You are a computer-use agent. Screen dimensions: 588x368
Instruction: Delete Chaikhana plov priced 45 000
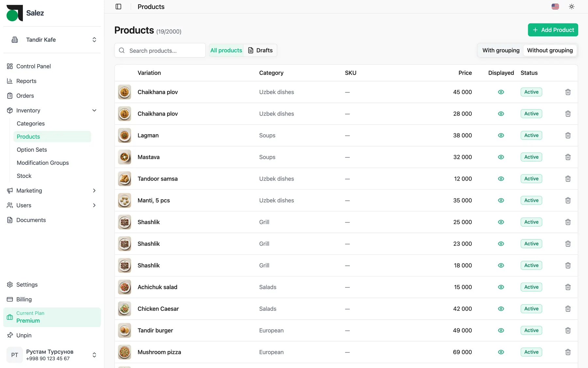[568, 92]
